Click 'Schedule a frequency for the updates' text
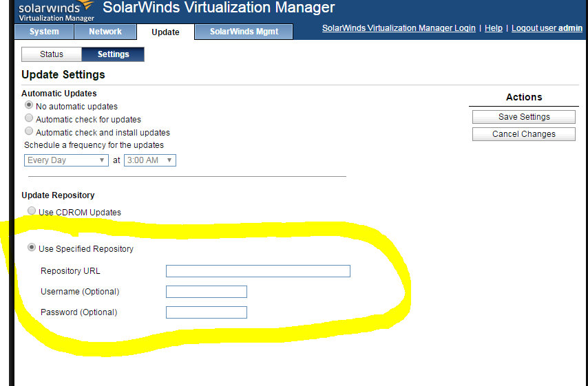 94,145
